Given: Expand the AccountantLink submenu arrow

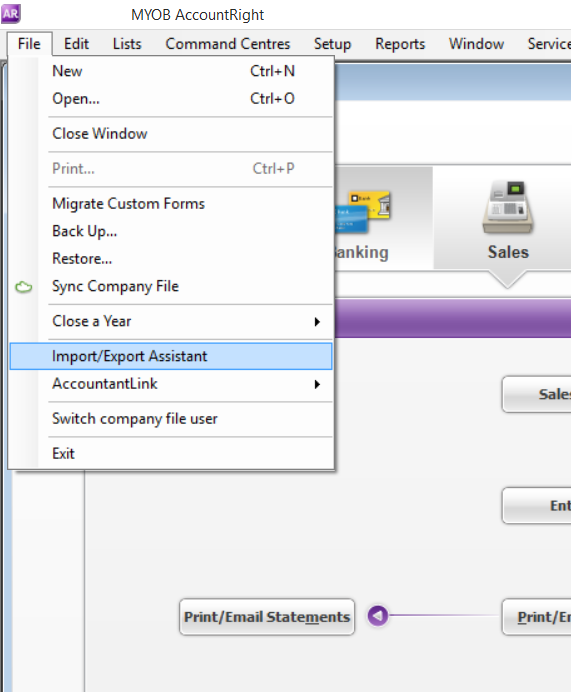Looking at the screenshot, I should pos(317,384).
